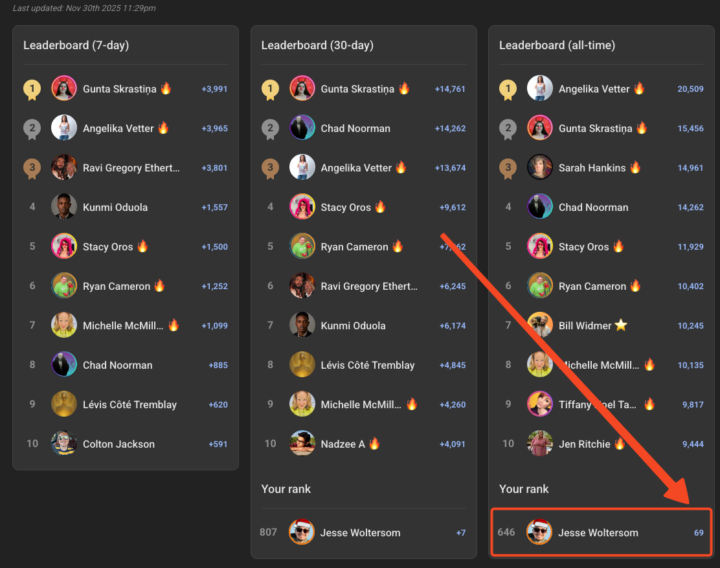This screenshot has width=720, height=568.
Task: Click Nadzee A's +4,091 score
Action: (x=452, y=444)
